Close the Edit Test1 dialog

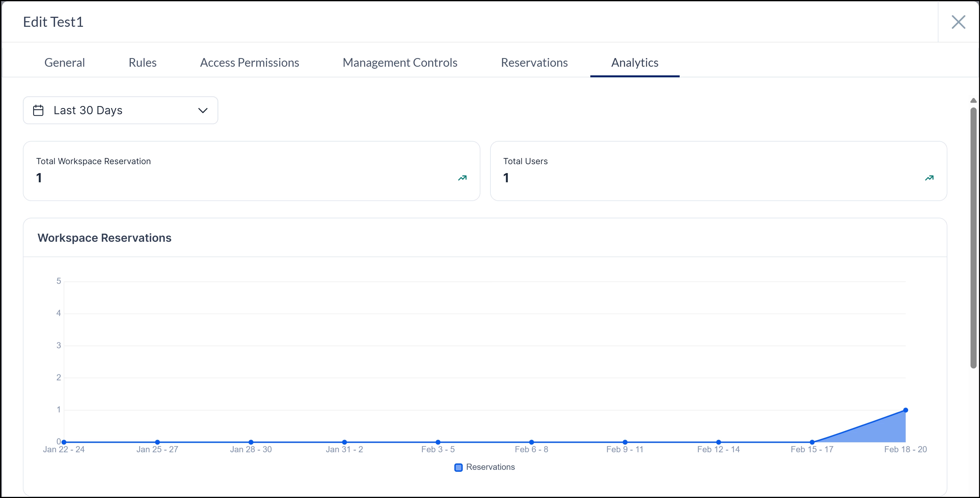pos(958,22)
